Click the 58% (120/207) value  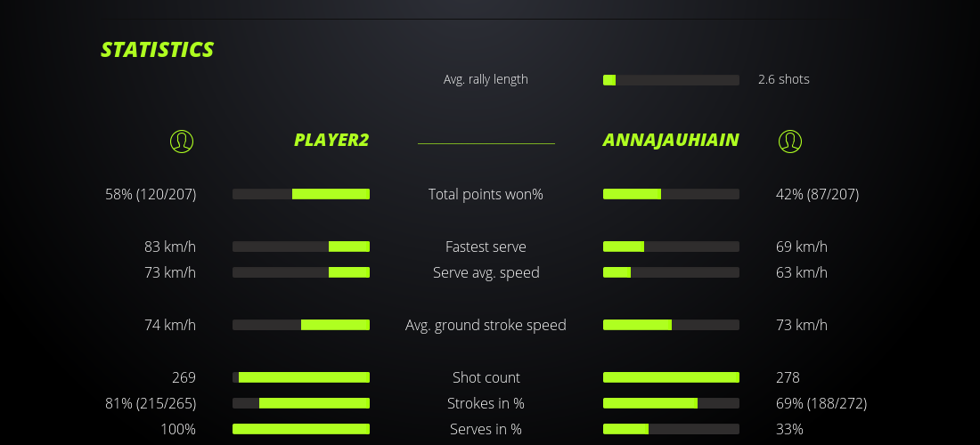[x=151, y=194]
